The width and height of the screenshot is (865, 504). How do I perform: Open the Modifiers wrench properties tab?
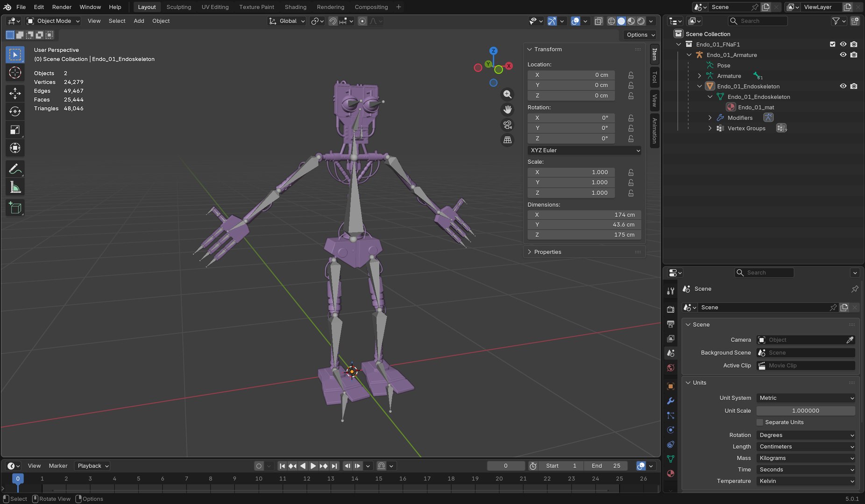(x=671, y=401)
